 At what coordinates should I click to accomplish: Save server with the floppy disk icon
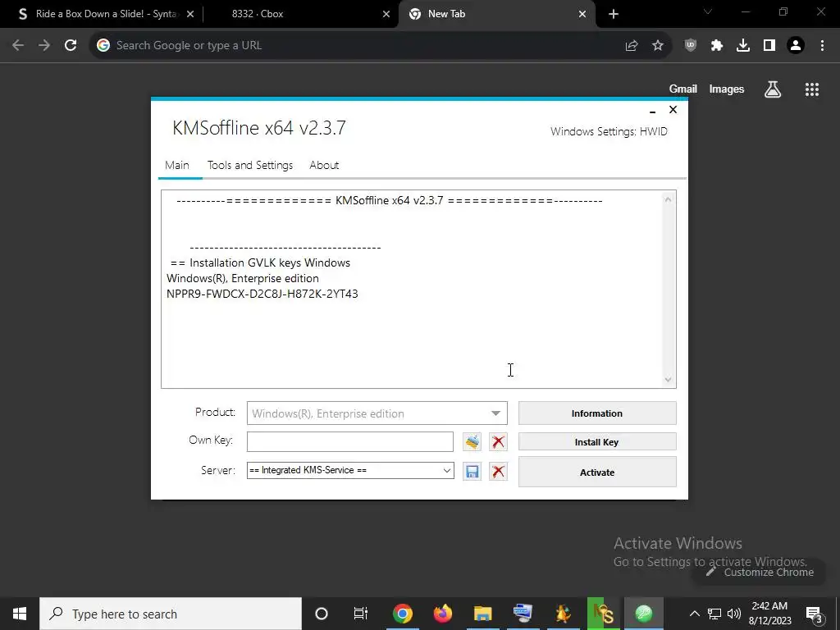point(472,472)
